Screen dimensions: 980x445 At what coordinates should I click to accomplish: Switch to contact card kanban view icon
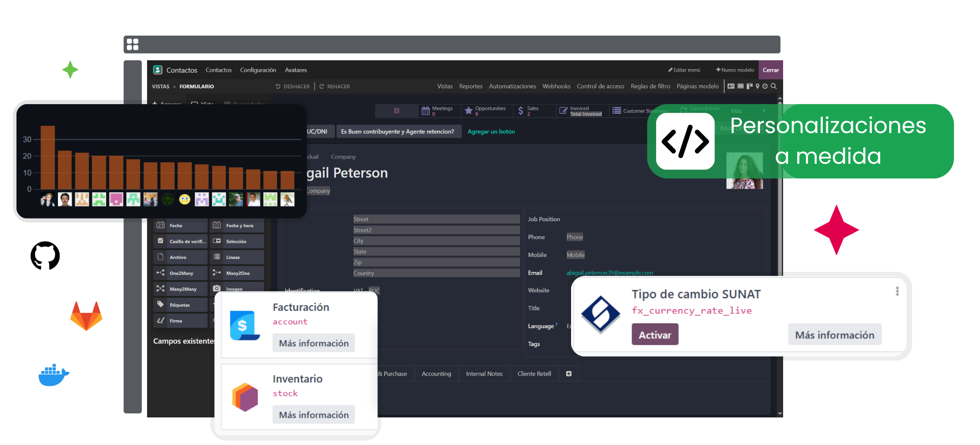[731, 86]
